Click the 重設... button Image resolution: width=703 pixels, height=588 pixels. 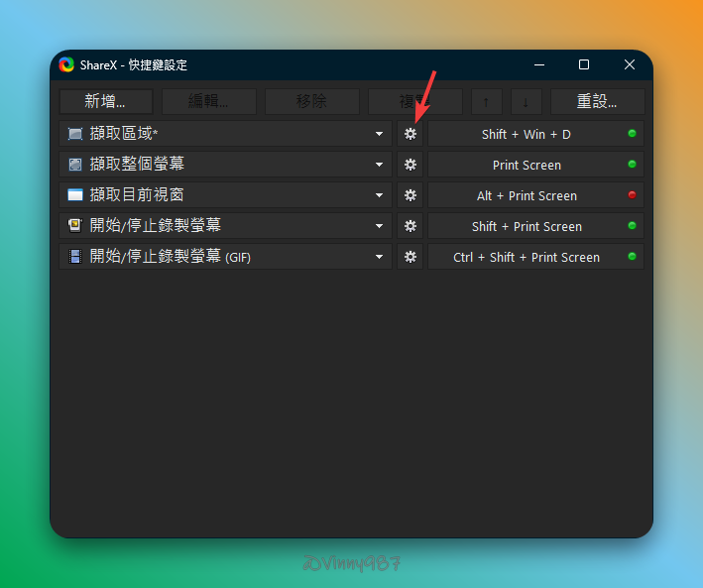tap(597, 102)
